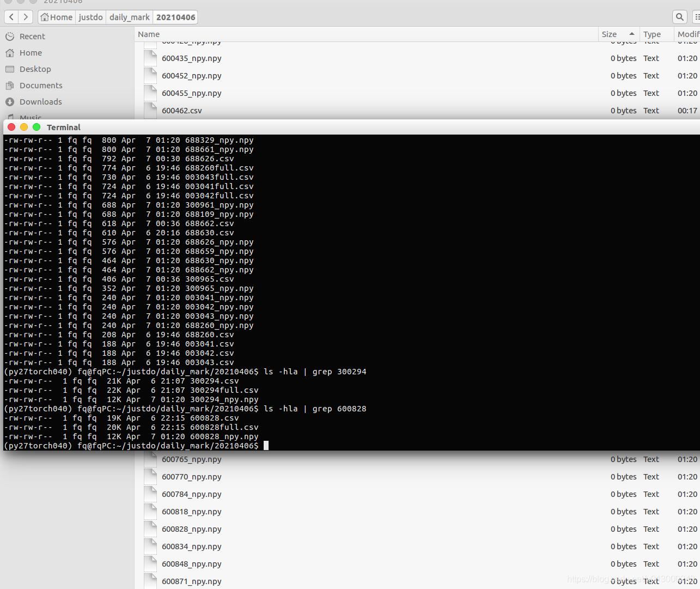Viewport: 700px width, 589px height.
Task: Select file 600435_npy.npy
Action: tap(191, 58)
